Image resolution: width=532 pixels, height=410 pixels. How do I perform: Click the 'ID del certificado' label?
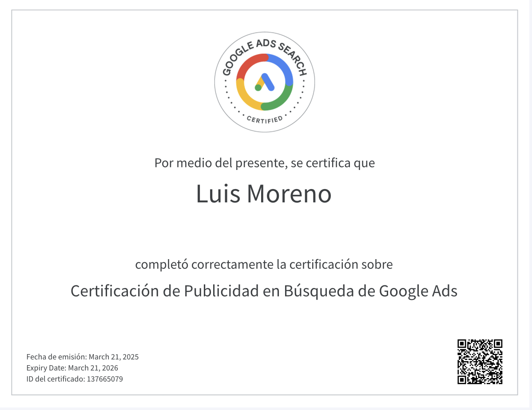[56, 379]
